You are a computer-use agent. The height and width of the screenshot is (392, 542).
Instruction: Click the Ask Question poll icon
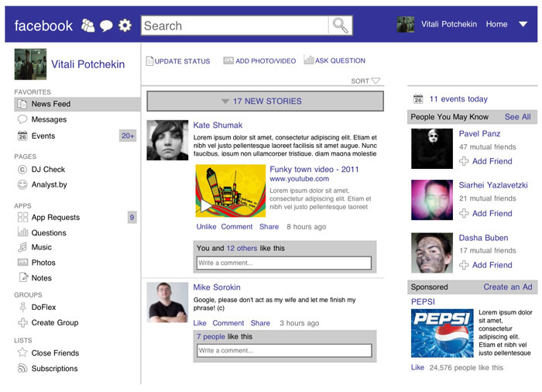(309, 60)
